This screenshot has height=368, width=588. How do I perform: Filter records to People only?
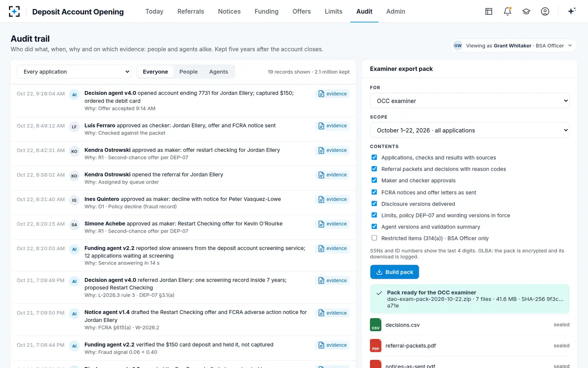(189, 72)
